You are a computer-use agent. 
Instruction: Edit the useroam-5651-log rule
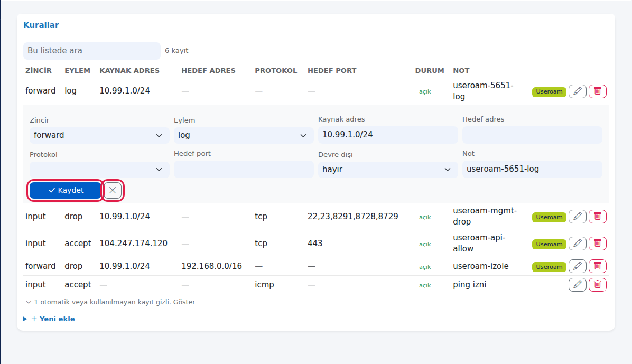tap(577, 91)
